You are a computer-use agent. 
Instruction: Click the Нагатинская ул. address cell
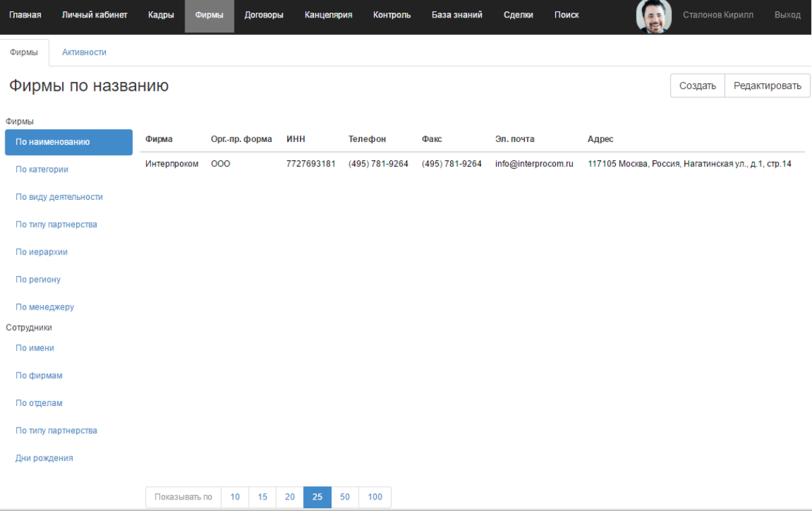click(x=689, y=164)
